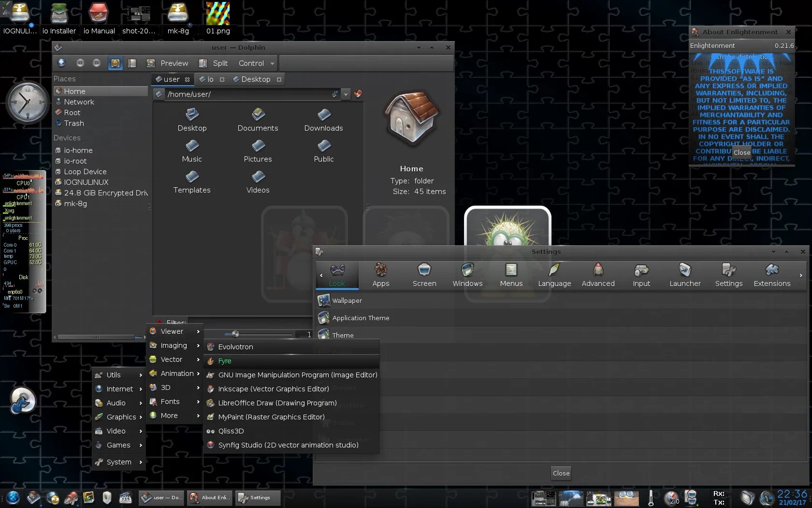Open the io Installer desktop icon
Image resolution: width=812 pixels, height=508 pixels.
tap(59, 18)
